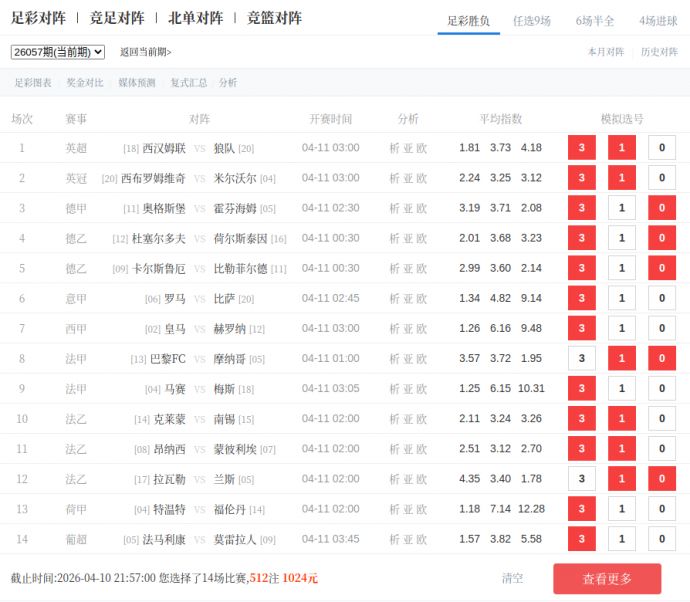This screenshot has height=602, width=690.
Task: Open 析 analysis for the 皇马 vs 赫罗纳 match
Action: point(394,328)
